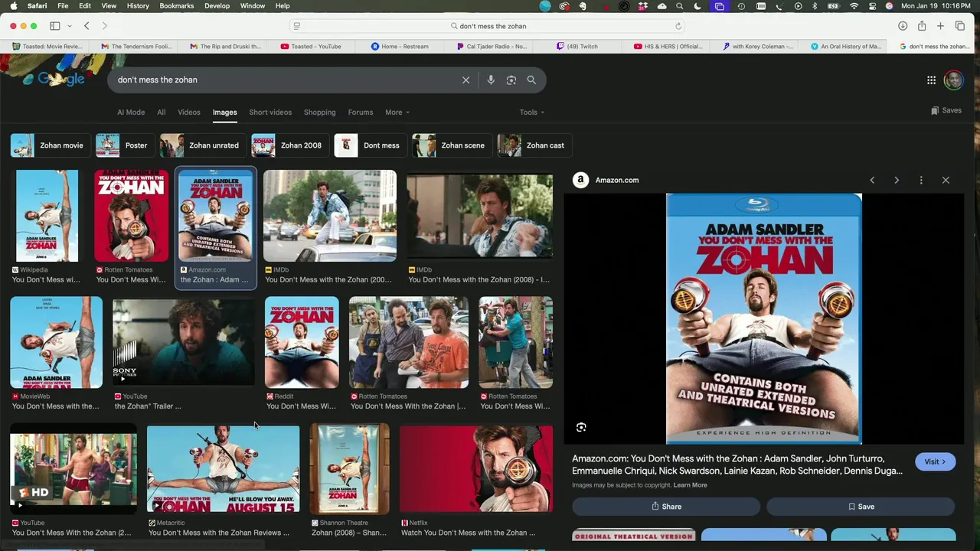Open the Google apps grid
Viewport: 980px width, 551px height.
point(931,80)
